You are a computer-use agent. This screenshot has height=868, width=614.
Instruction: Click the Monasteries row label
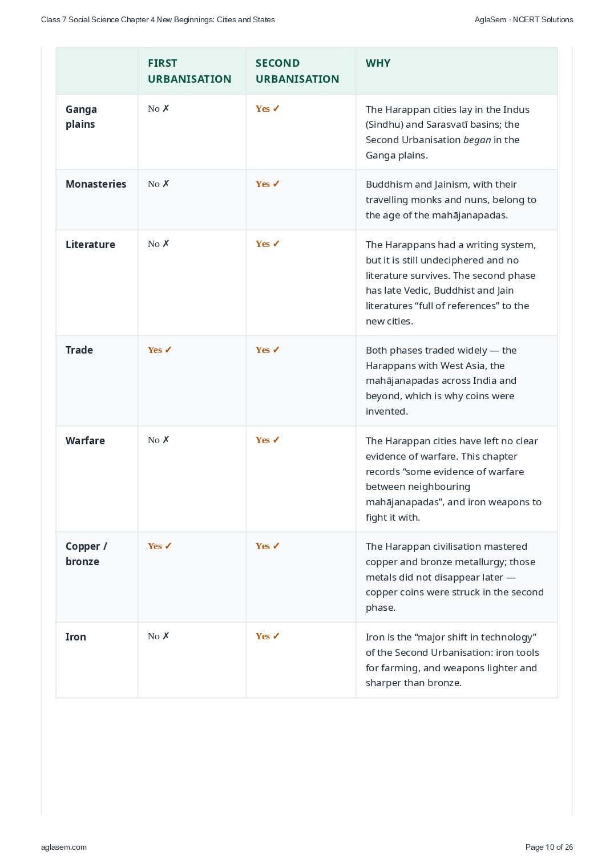click(x=96, y=184)
